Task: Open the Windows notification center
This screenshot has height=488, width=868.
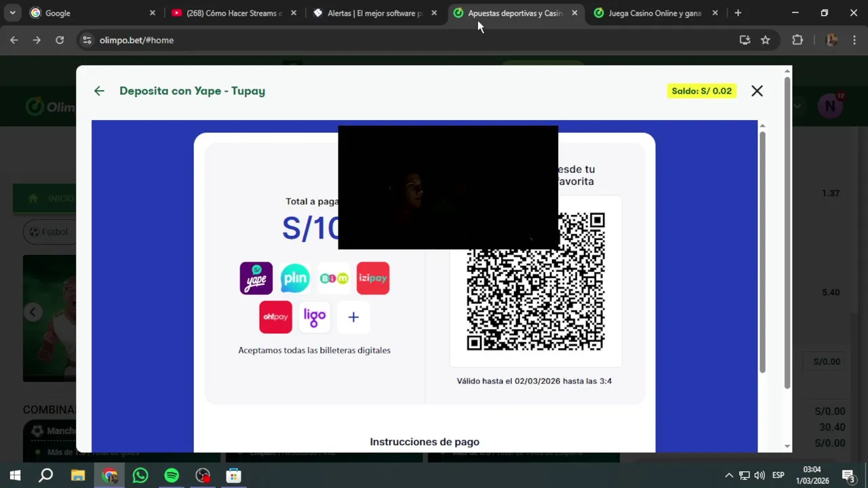Action: click(848, 475)
